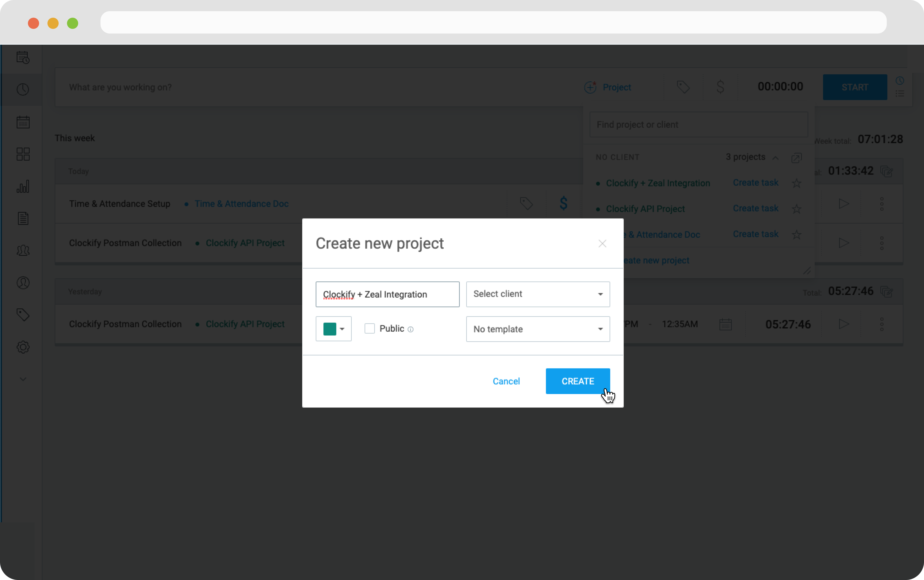
Task: Click the CREATE button
Action: (x=578, y=381)
